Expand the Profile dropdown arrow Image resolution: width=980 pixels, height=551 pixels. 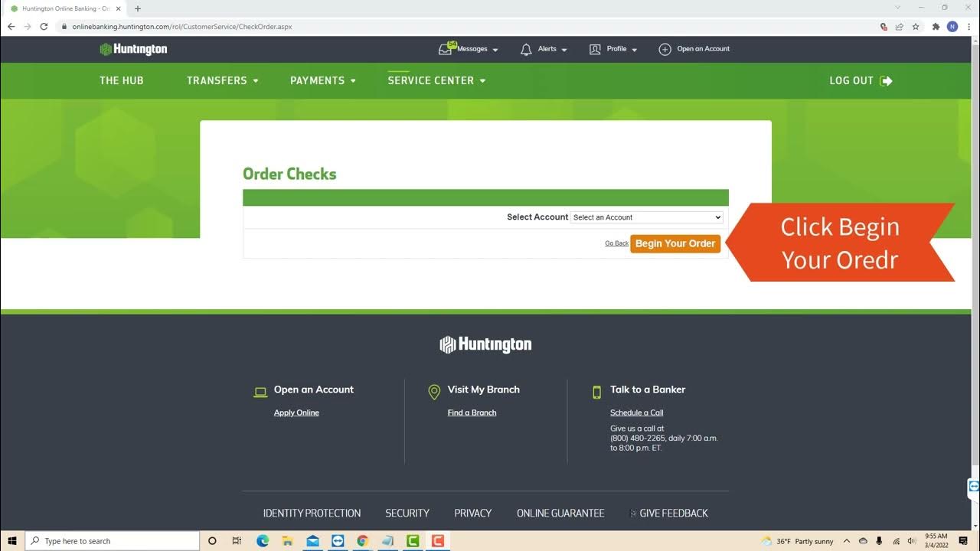tap(635, 50)
